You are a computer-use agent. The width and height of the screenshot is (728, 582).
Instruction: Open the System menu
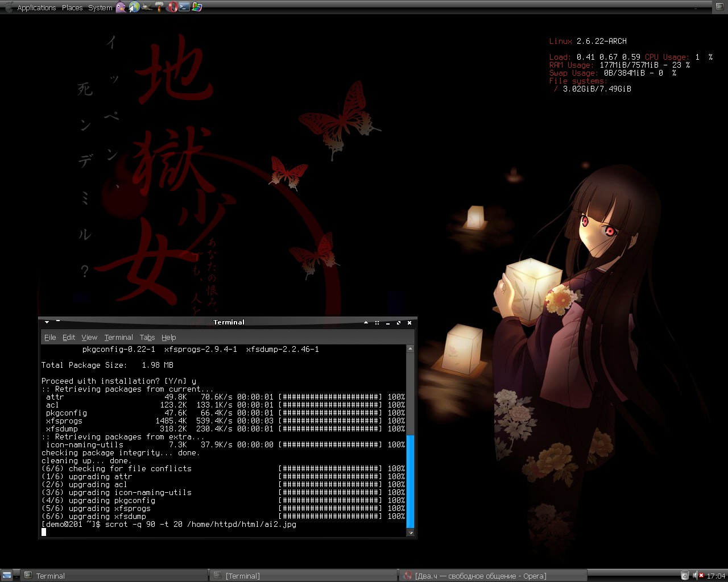click(100, 8)
